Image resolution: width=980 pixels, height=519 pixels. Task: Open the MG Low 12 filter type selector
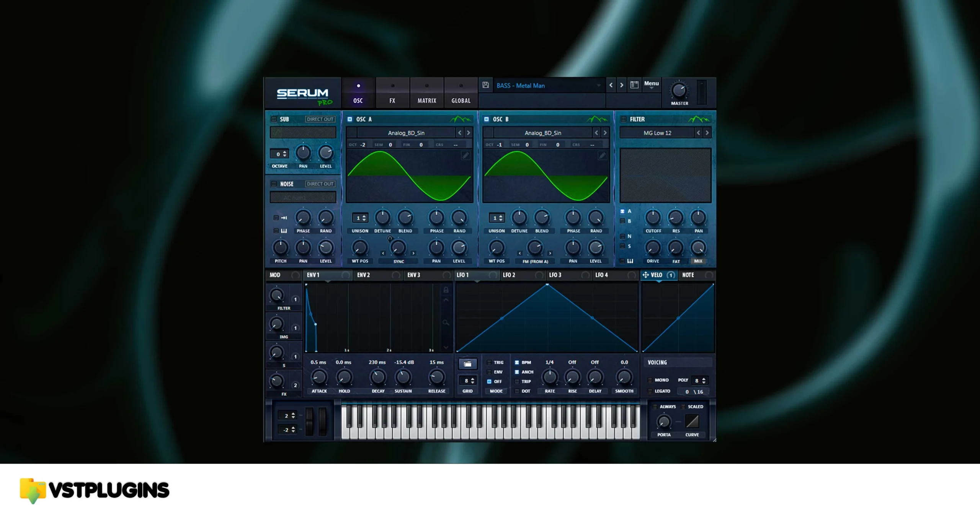coord(657,133)
